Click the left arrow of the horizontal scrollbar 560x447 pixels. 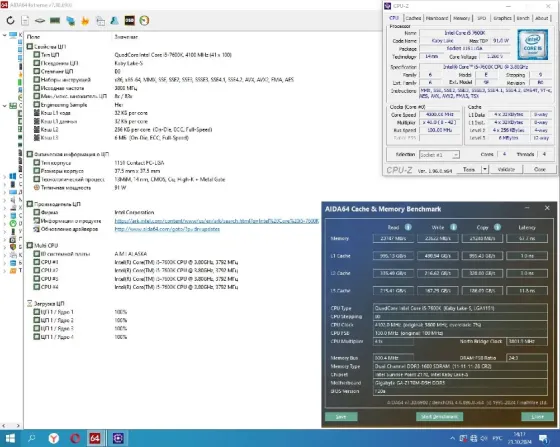(x=4, y=426)
